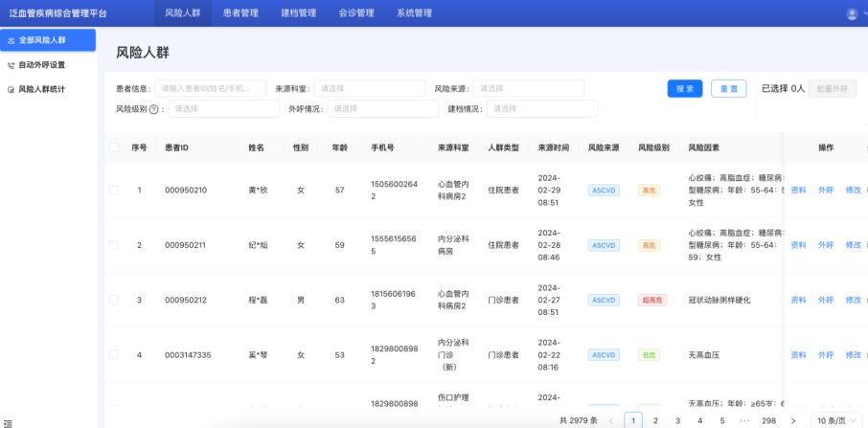Click current page 1 in pagination
The image size is (868, 428).
(632, 420)
